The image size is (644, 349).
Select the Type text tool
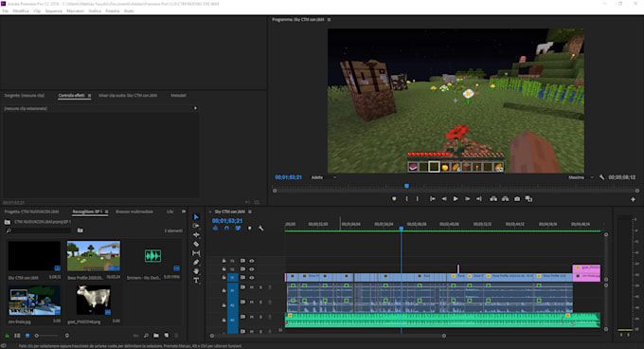point(196,281)
